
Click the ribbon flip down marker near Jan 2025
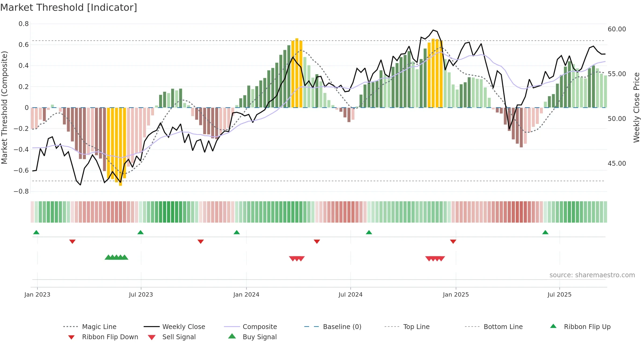[453, 242]
